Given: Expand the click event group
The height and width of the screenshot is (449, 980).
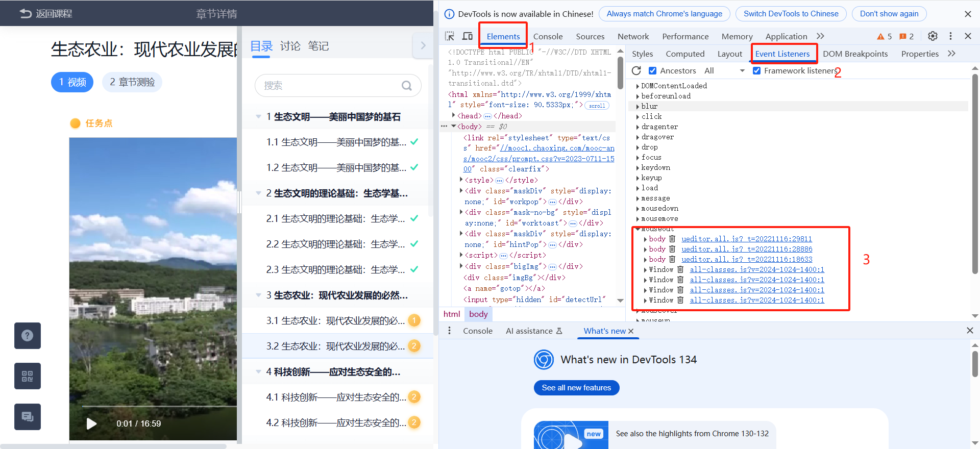Looking at the screenshot, I should tap(638, 117).
